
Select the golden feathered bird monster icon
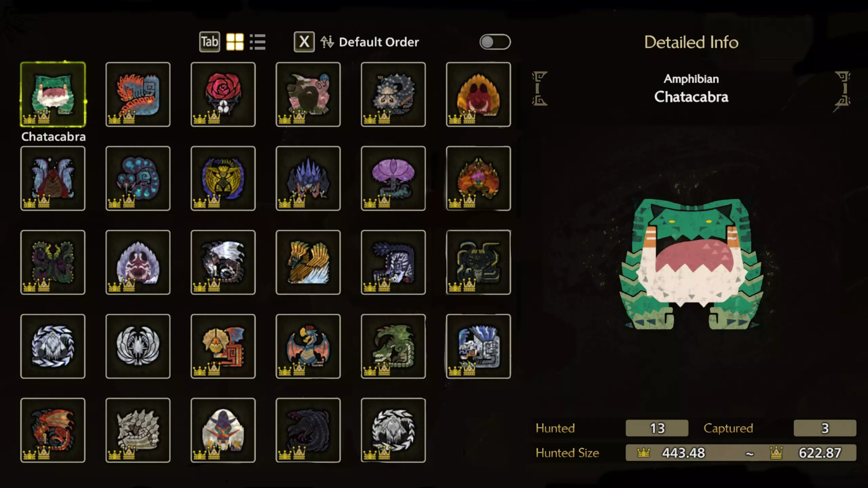[x=308, y=262]
